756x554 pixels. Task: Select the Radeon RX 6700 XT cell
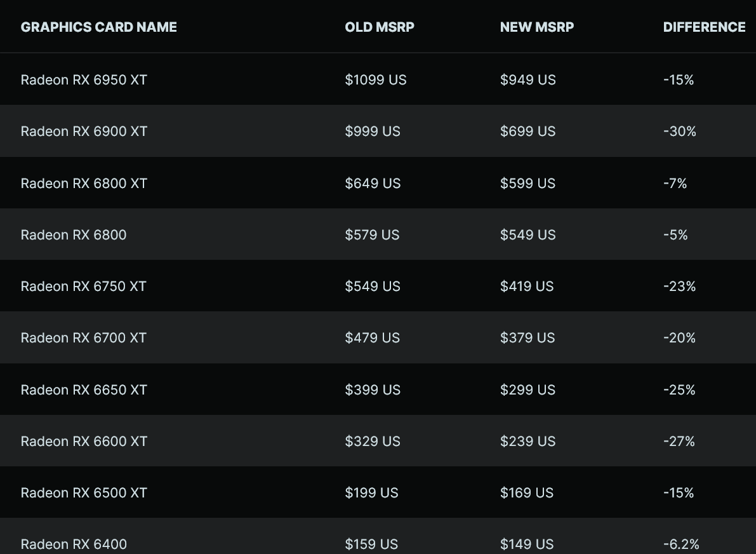tap(83, 338)
